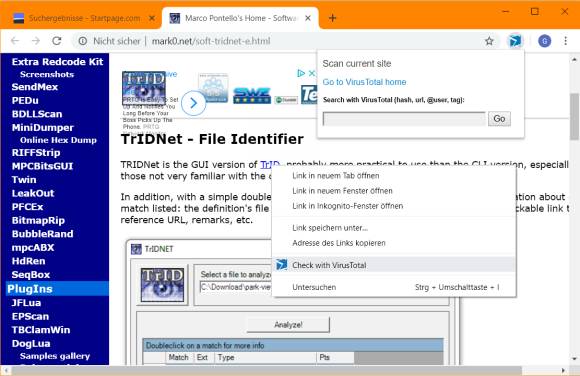
Task: Open Online Hex Dump sidebar link
Action: pos(58,140)
